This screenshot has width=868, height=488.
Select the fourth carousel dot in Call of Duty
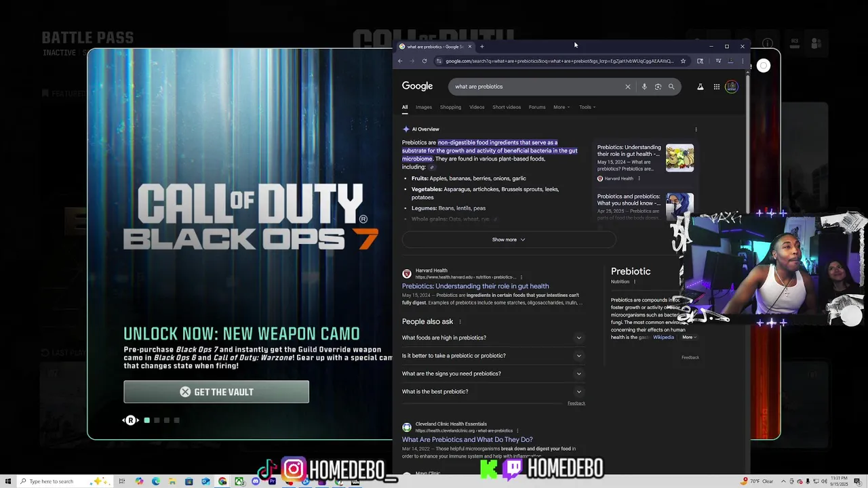tap(177, 420)
